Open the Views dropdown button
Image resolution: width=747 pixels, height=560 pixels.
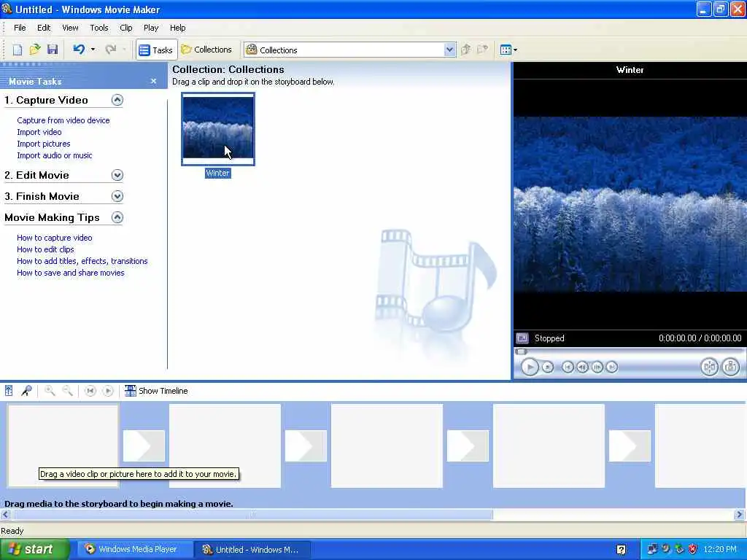pyautogui.click(x=508, y=50)
